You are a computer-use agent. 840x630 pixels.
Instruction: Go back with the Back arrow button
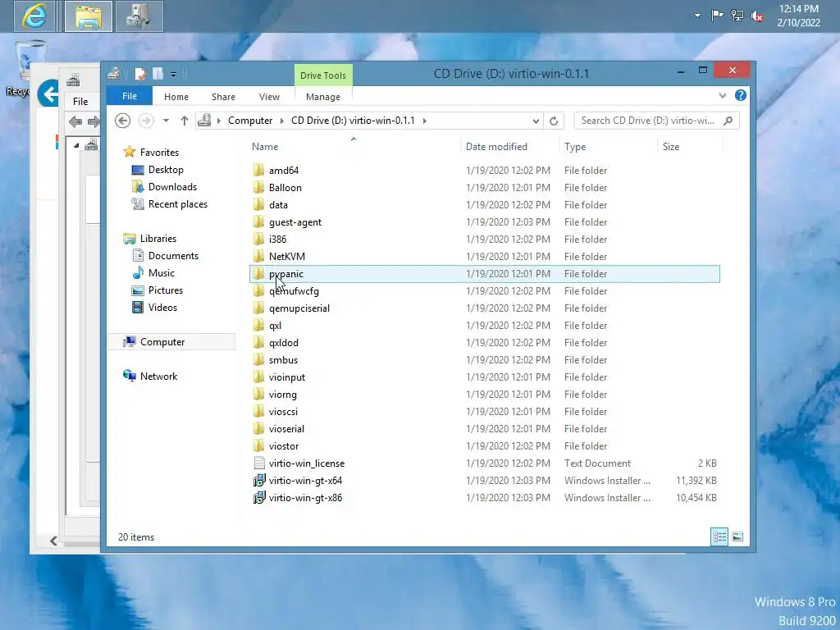[x=123, y=121]
